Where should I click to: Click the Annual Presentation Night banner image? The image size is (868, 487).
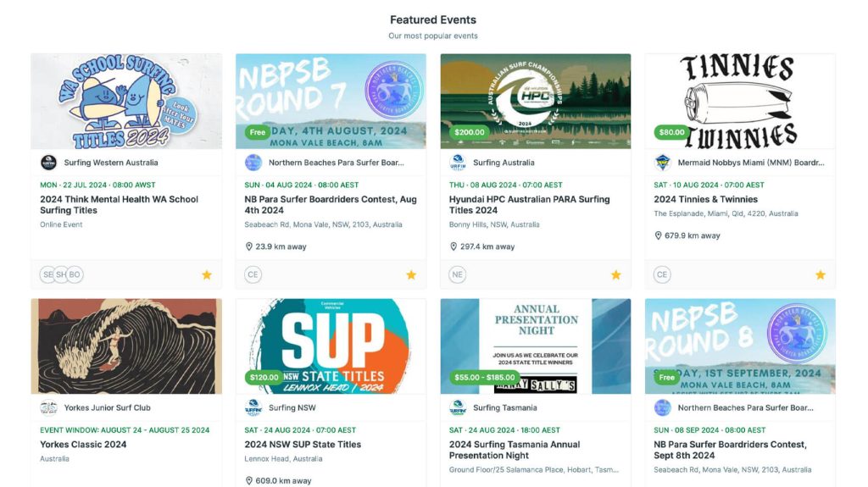(536, 346)
